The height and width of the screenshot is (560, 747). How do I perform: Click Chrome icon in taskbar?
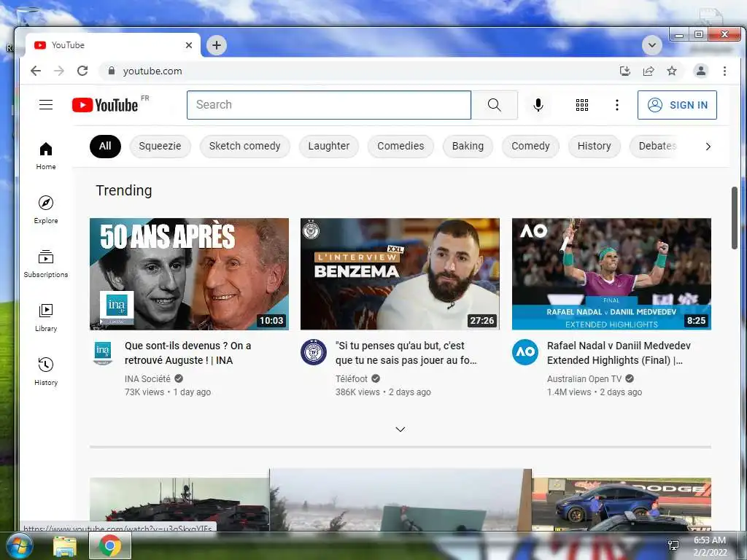[x=110, y=545]
